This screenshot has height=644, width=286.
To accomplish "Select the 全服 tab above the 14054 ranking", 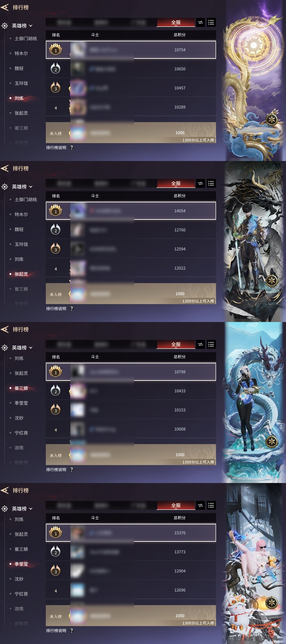I will coord(176,183).
